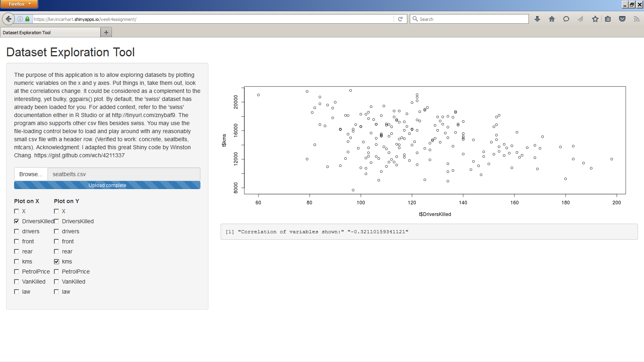Click Browse... to choose a csv file
This screenshot has width=644, height=362.
pyautogui.click(x=31, y=174)
